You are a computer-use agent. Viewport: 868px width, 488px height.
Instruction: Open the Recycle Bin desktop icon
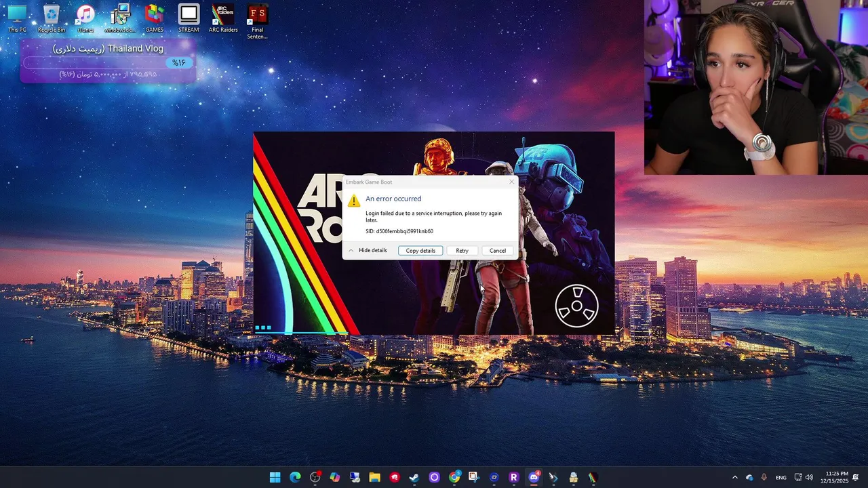pyautogui.click(x=52, y=18)
